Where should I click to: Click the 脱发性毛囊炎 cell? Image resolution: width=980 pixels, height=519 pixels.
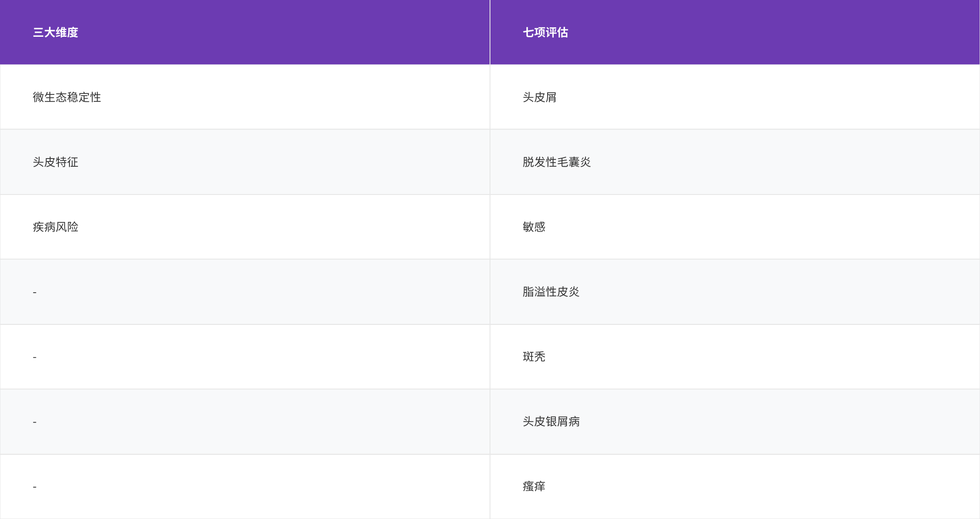click(x=557, y=162)
